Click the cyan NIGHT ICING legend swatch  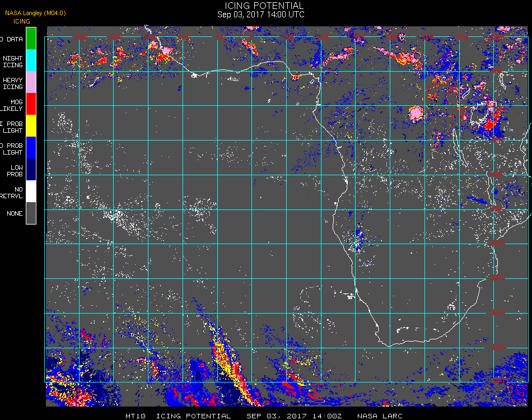click(31, 60)
